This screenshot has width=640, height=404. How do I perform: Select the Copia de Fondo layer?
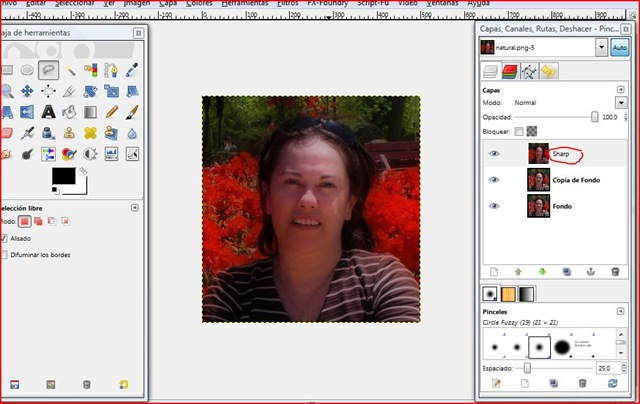click(x=575, y=179)
